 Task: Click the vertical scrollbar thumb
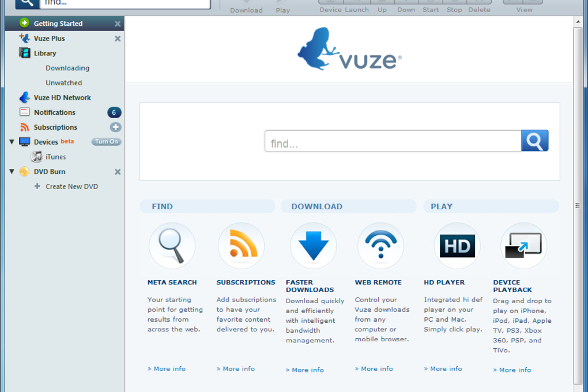(578, 205)
